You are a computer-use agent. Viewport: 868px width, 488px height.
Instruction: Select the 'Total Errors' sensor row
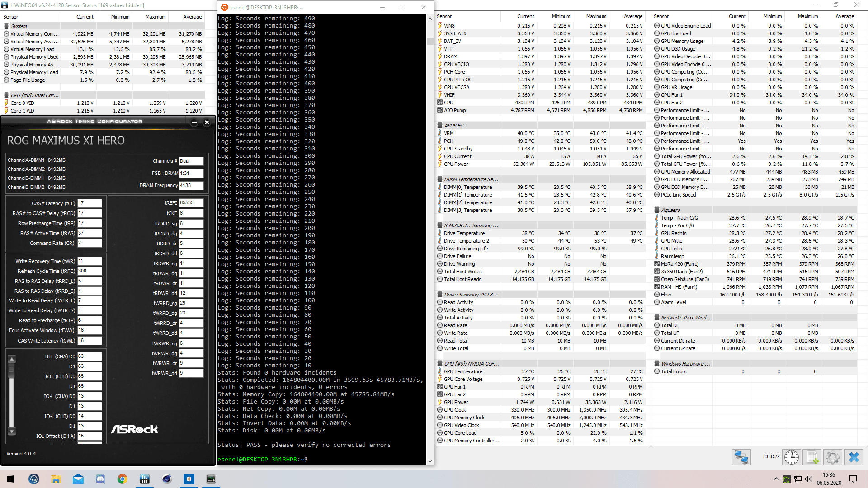[755, 371]
